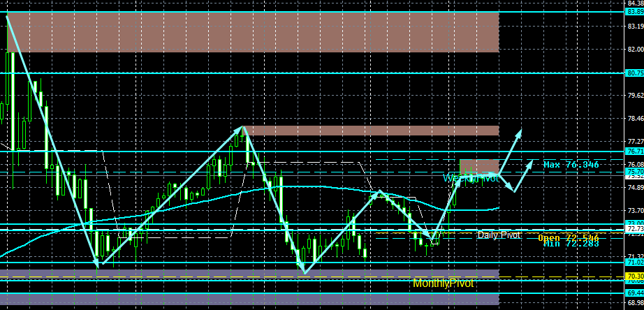This screenshot has height=310, width=644.
Task: Select the 'Open 72.546' label
Action: pos(569,237)
